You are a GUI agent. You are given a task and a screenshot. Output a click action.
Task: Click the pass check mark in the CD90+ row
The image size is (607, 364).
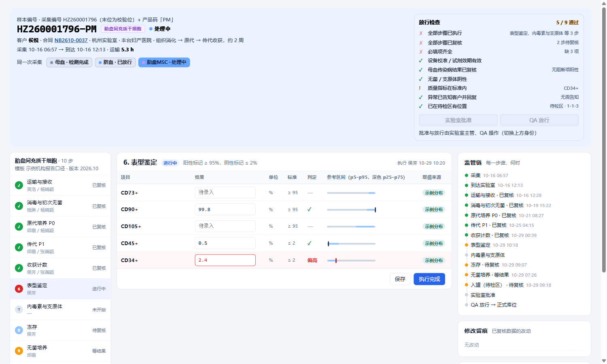[x=310, y=210]
